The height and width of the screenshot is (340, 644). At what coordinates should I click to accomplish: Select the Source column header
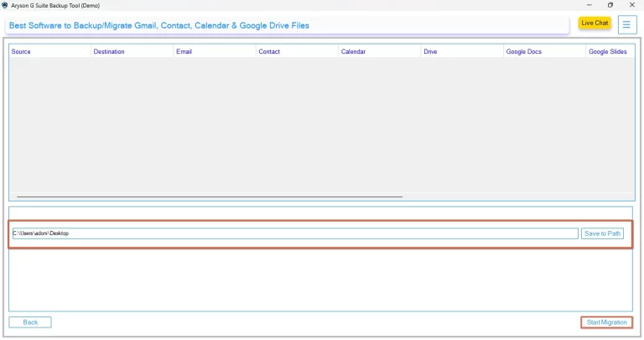click(49, 51)
